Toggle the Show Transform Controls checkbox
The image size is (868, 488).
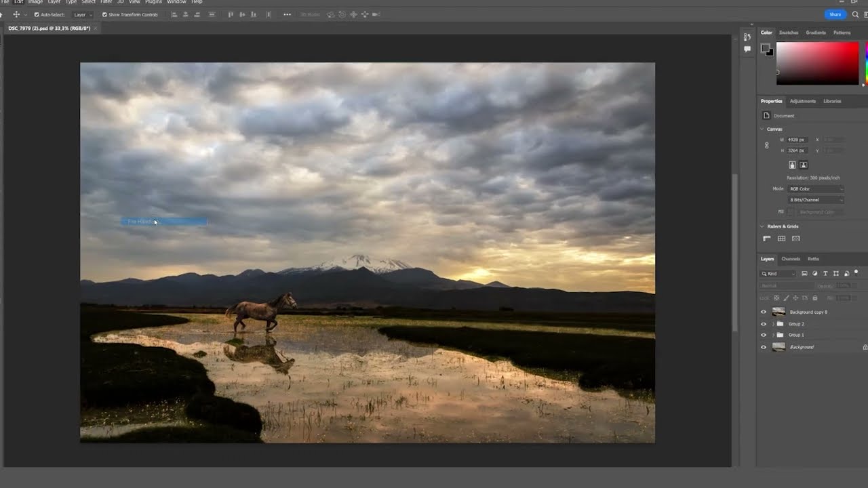coord(104,14)
